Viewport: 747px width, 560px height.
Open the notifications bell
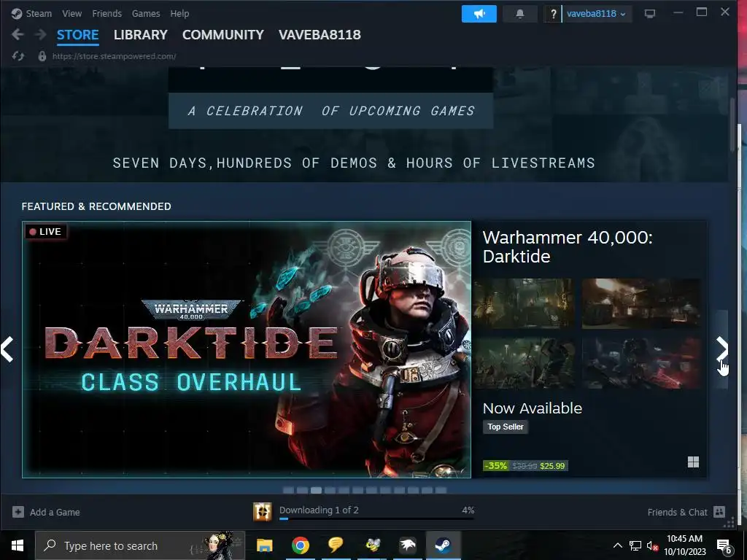(x=519, y=14)
